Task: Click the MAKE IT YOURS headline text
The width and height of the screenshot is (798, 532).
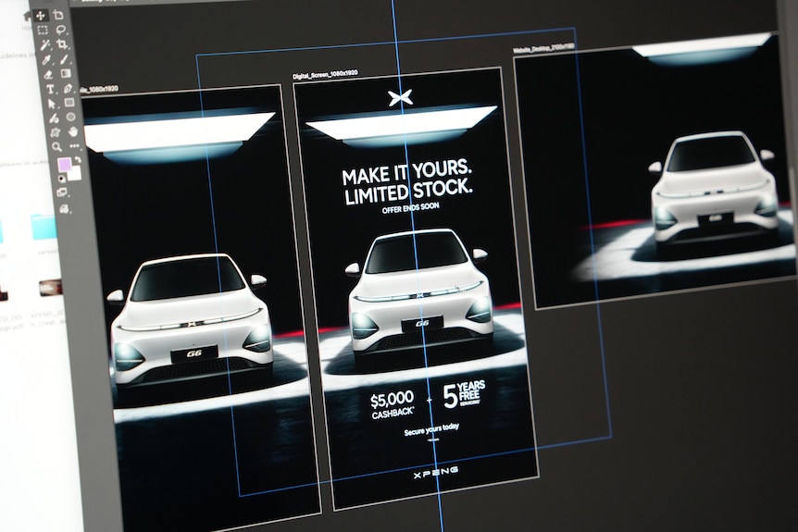Action: (x=406, y=173)
